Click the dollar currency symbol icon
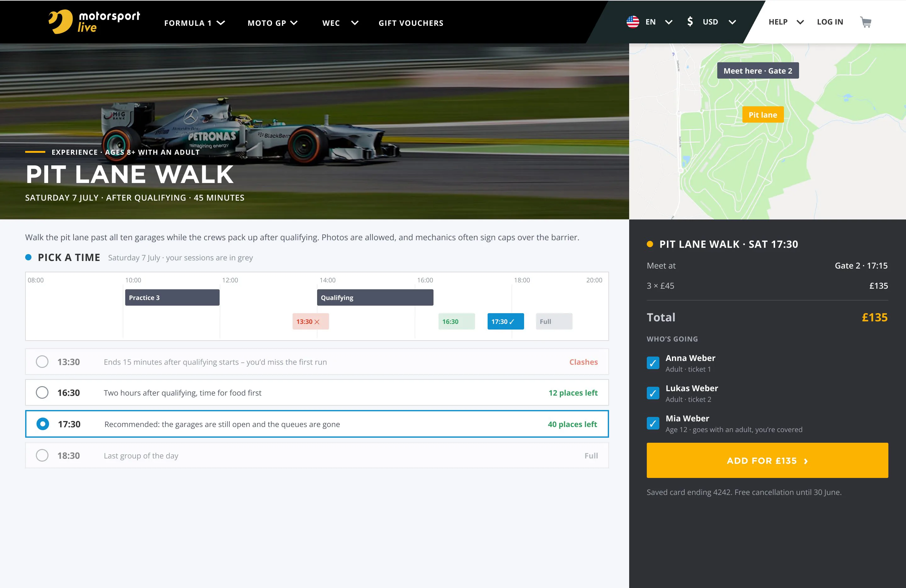 [690, 22]
